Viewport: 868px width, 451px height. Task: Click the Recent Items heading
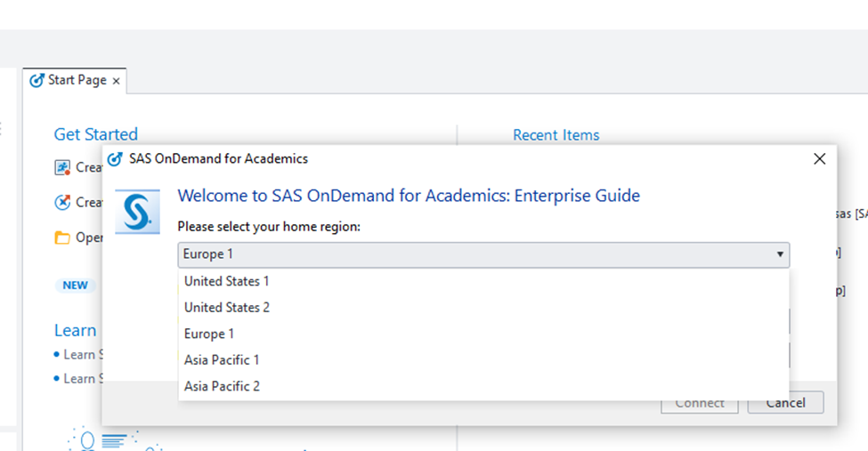pyautogui.click(x=556, y=135)
